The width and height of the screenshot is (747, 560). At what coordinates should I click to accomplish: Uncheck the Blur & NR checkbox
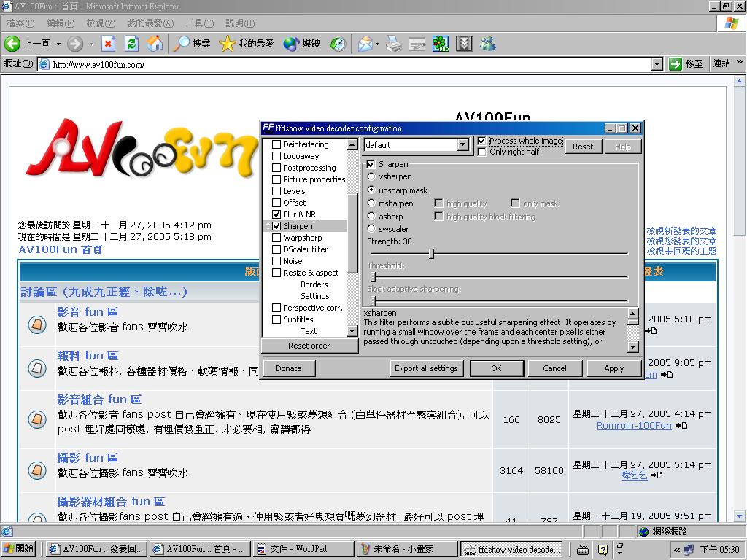(x=276, y=214)
